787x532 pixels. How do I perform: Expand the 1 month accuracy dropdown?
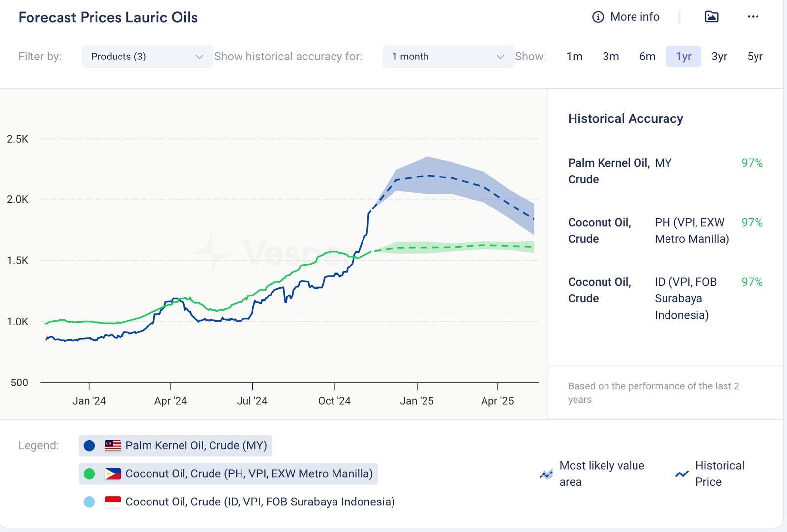(448, 57)
